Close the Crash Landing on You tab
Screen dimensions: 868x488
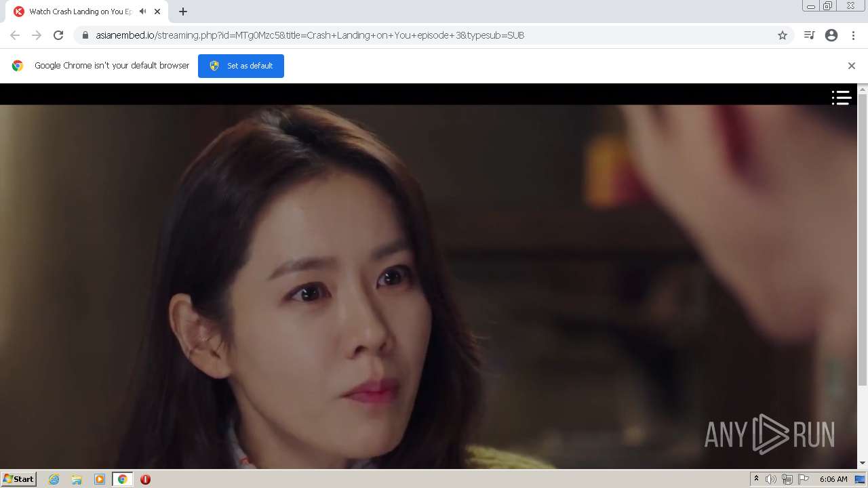157,12
